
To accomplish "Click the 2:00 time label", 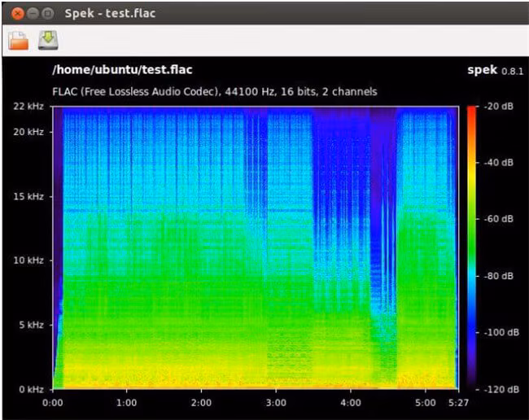I will [201, 403].
